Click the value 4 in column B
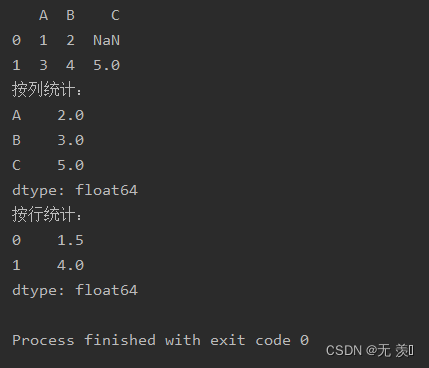 [x=70, y=65]
